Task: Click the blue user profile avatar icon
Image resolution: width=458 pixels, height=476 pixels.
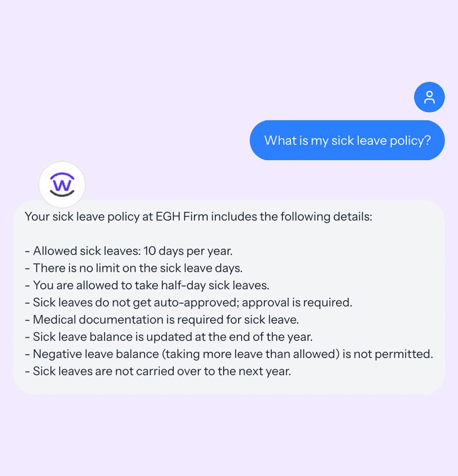Action: click(x=429, y=97)
